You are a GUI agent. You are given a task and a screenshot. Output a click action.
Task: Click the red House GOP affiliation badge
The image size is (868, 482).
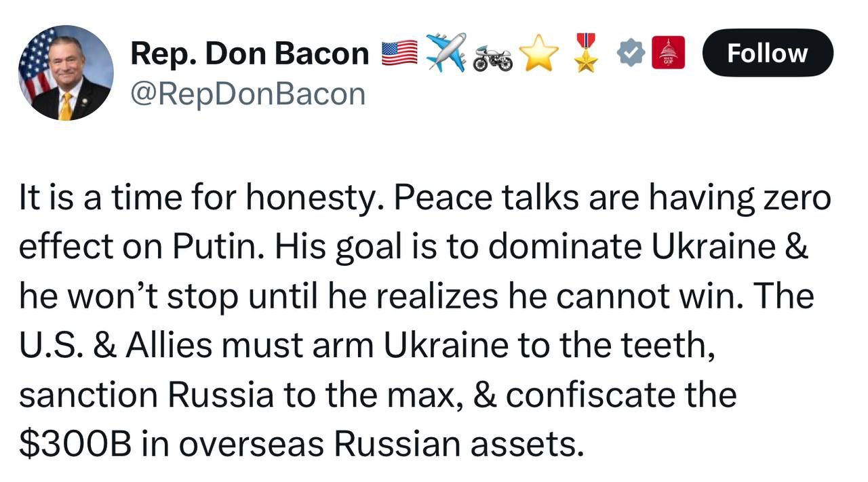point(668,54)
